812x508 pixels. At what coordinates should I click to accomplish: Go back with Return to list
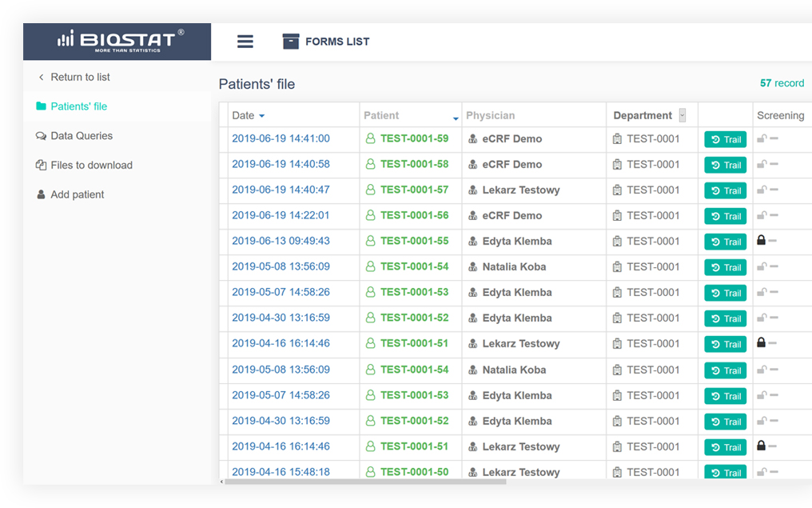click(80, 78)
